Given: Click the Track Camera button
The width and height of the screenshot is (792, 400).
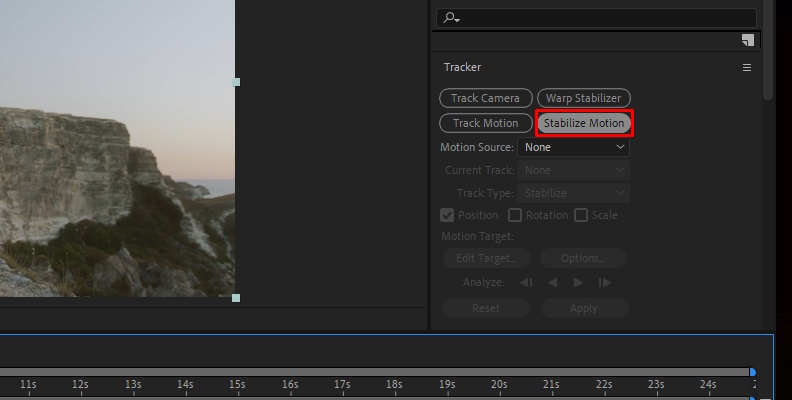Looking at the screenshot, I should [485, 98].
